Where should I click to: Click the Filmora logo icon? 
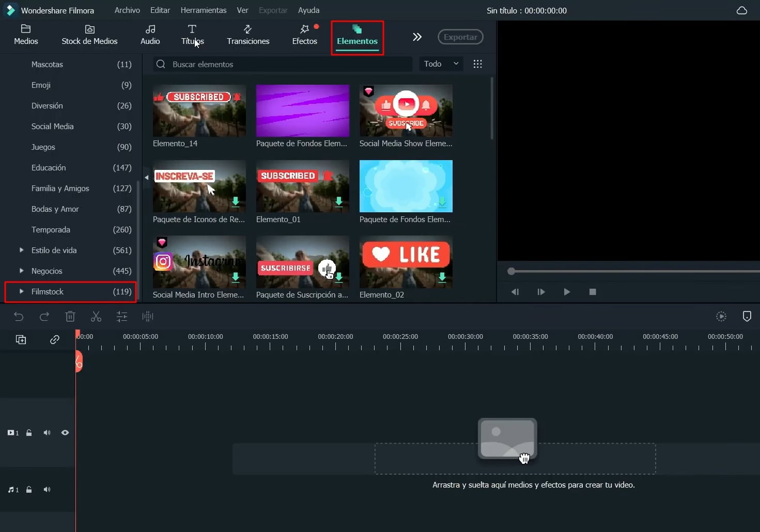(x=10, y=10)
